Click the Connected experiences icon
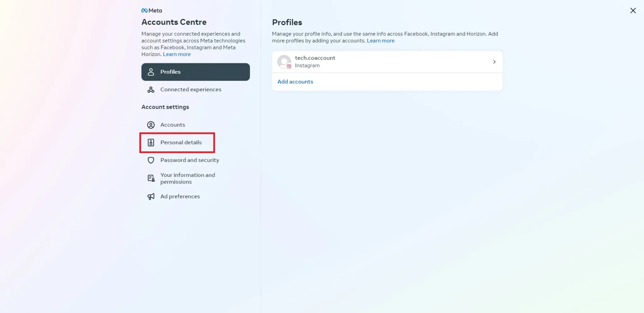Screen dimensions: 644x313 click(x=151, y=90)
